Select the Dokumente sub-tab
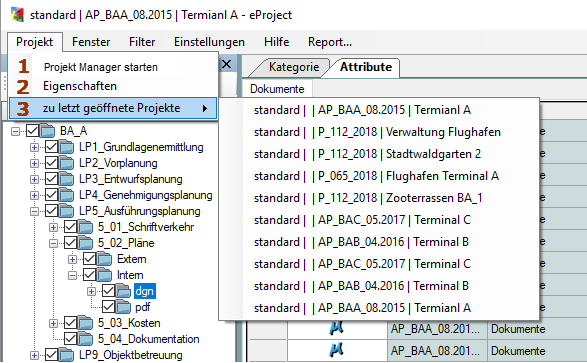Image resolution: width=587 pixels, height=363 pixels. pyautogui.click(x=277, y=89)
